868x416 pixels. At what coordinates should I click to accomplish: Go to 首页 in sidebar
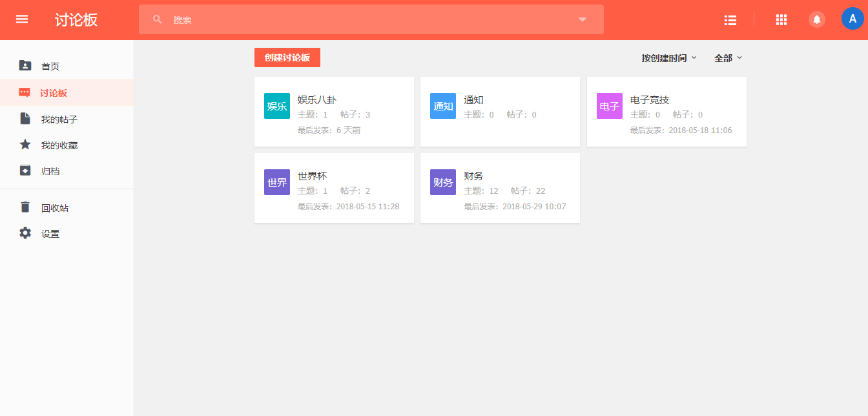tap(50, 66)
